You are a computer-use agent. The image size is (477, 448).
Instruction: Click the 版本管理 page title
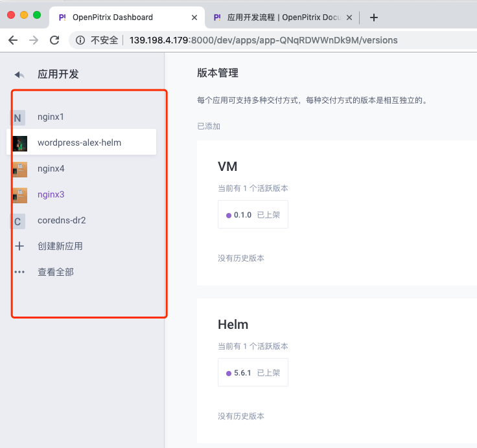[x=218, y=73]
